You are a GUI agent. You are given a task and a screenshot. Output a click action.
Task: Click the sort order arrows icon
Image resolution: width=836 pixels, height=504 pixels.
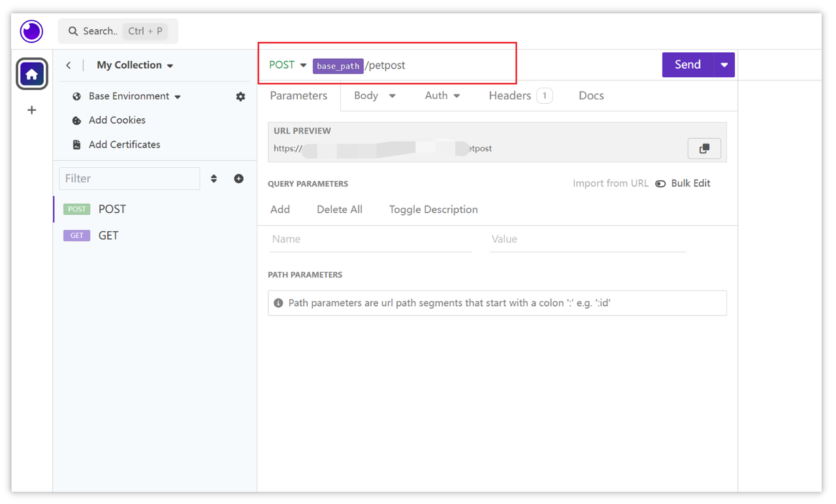coord(214,178)
